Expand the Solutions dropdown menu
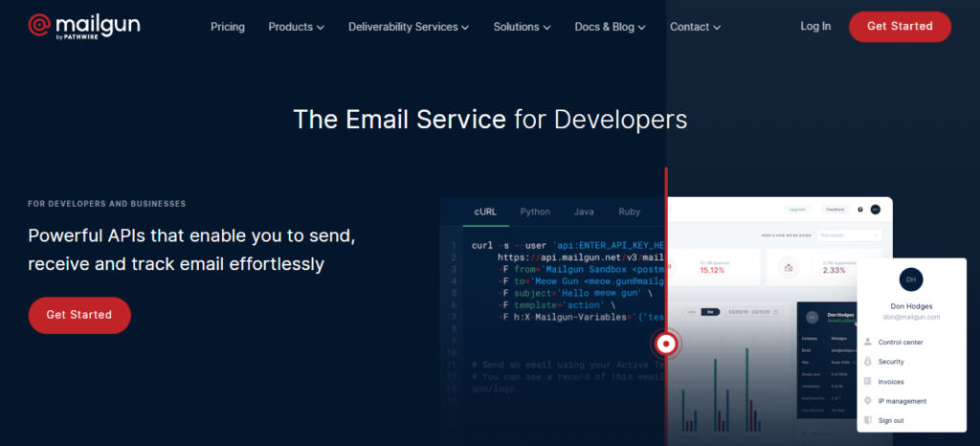The width and height of the screenshot is (980, 446). pyautogui.click(x=522, y=27)
